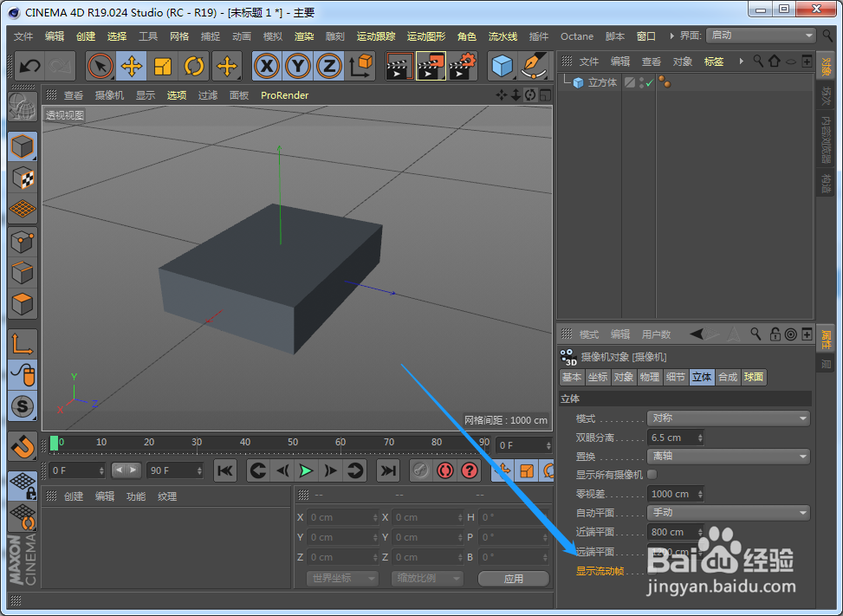The image size is (843, 616).
Task: Click the 近端平面 800 cm field
Action: (675, 532)
